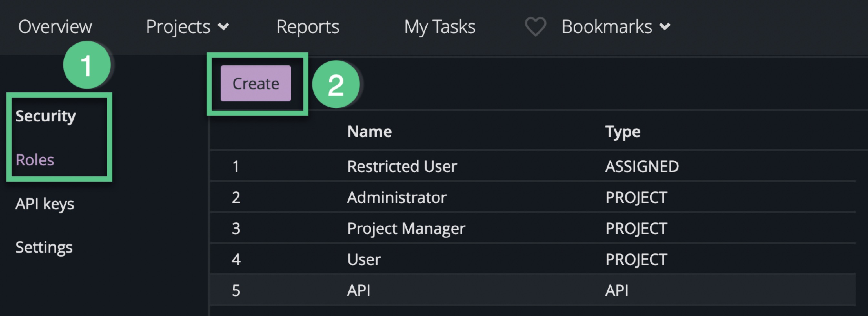The height and width of the screenshot is (316, 868).
Task: Select the Administrator role name
Action: (x=397, y=197)
